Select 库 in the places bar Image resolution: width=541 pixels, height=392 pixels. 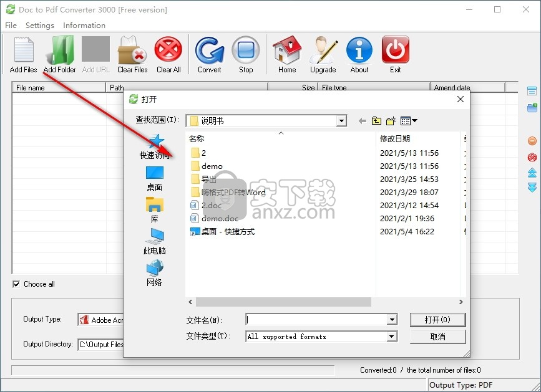click(154, 210)
